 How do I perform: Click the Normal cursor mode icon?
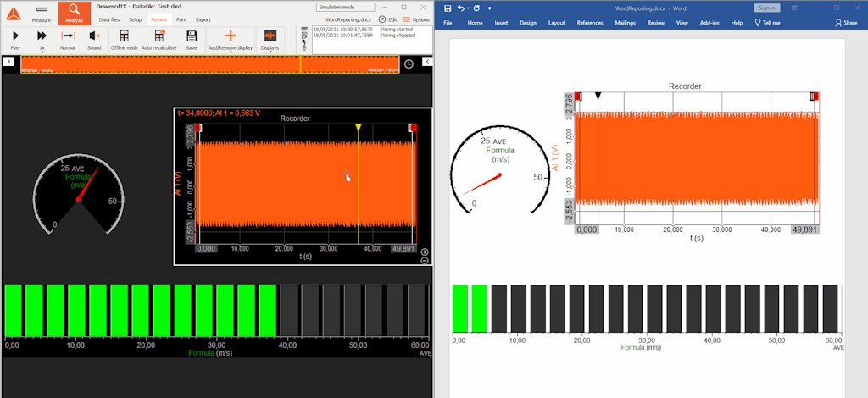point(68,40)
